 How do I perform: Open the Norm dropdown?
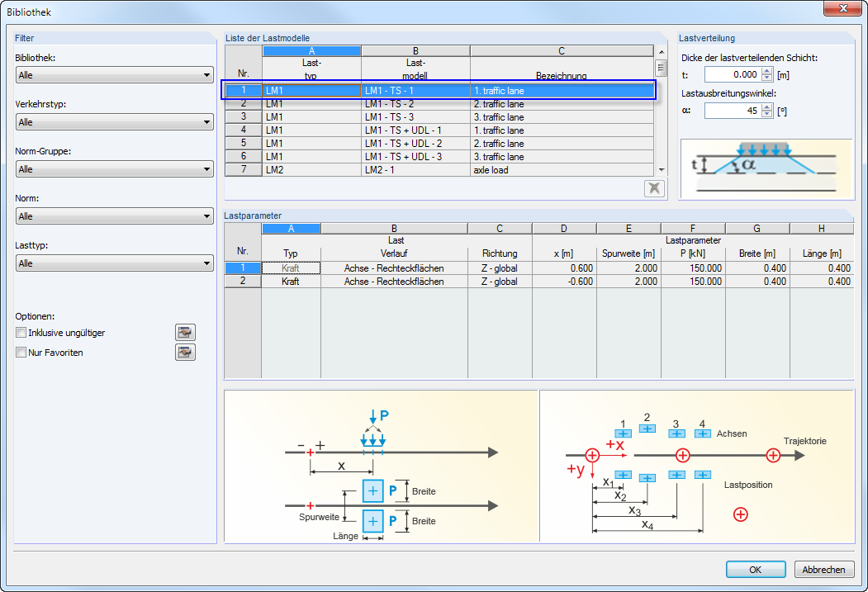[115, 216]
